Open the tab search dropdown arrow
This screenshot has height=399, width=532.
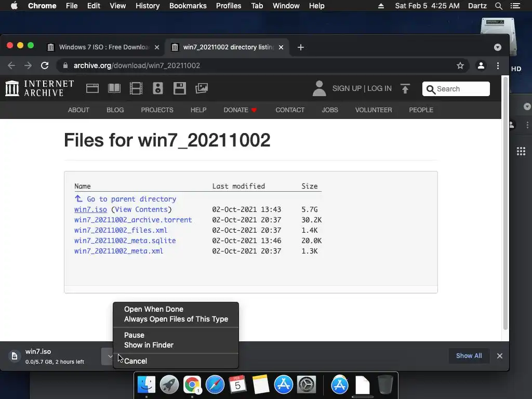[497, 47]
